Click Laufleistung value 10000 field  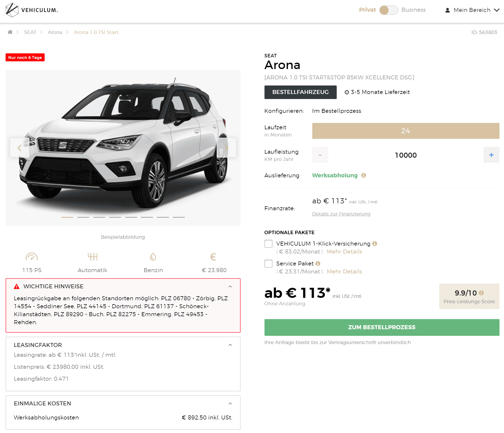coord(406,155)
